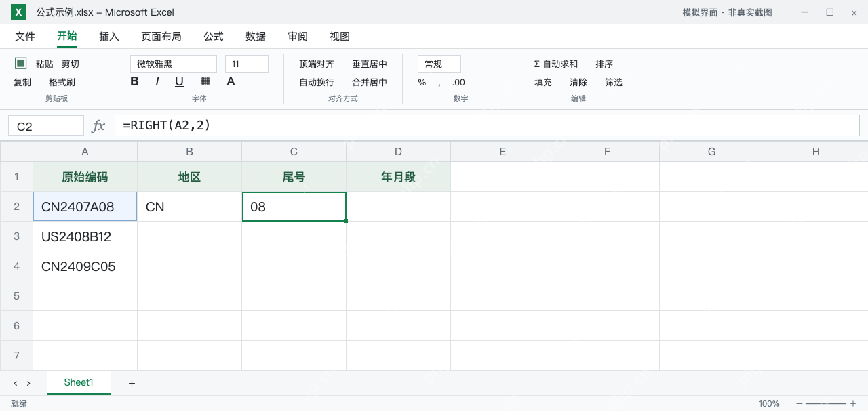The height and width of the screenshot is (412, 868).
Task: Open the cell borders tool
Action: coord(205,81)
